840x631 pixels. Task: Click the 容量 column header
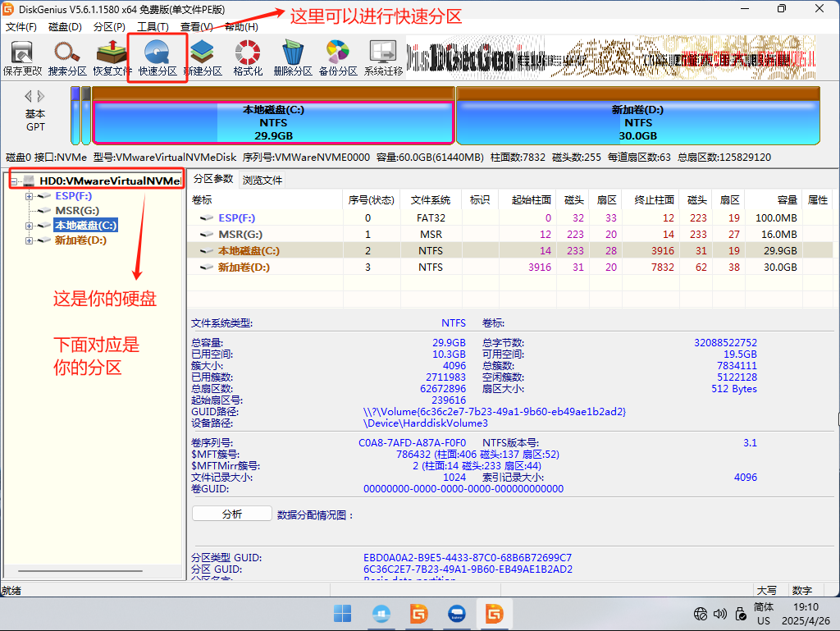[774, 199]
